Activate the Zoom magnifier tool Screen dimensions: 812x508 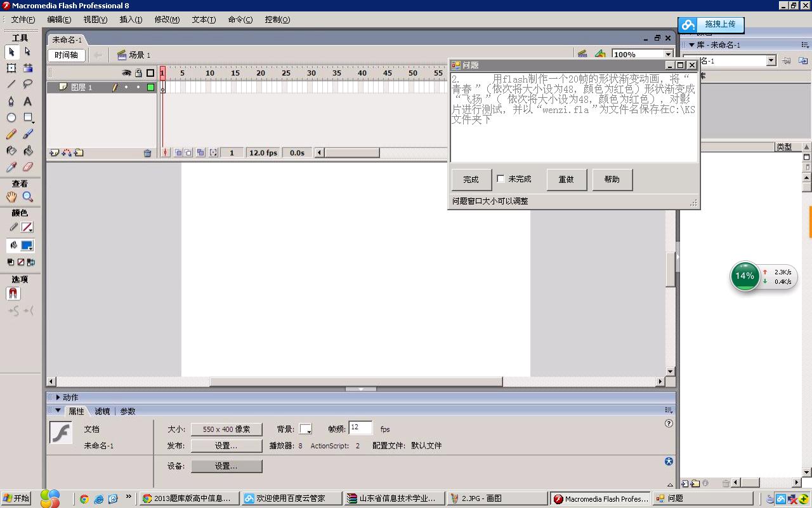(x=27, y=197)
